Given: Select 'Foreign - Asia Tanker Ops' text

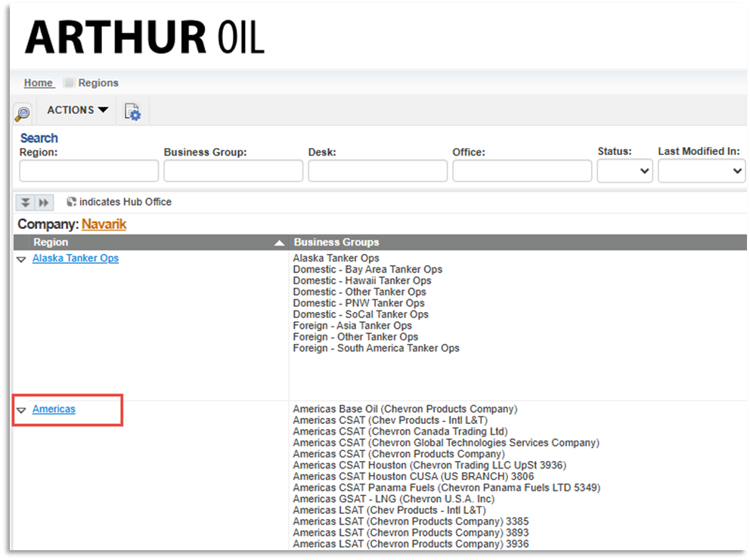Looking at the screenshot, I should click(352, 326).
